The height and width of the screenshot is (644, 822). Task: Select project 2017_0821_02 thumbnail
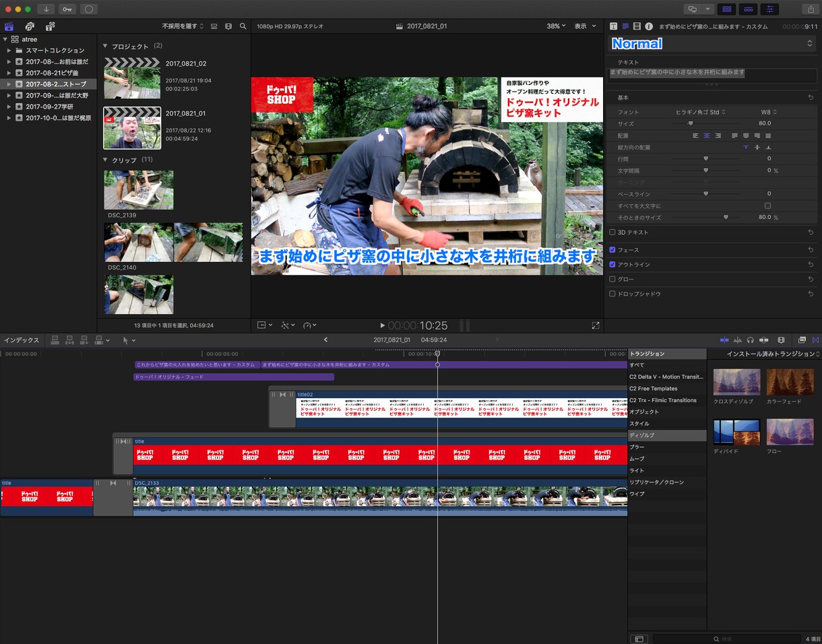tap(132, 78)
